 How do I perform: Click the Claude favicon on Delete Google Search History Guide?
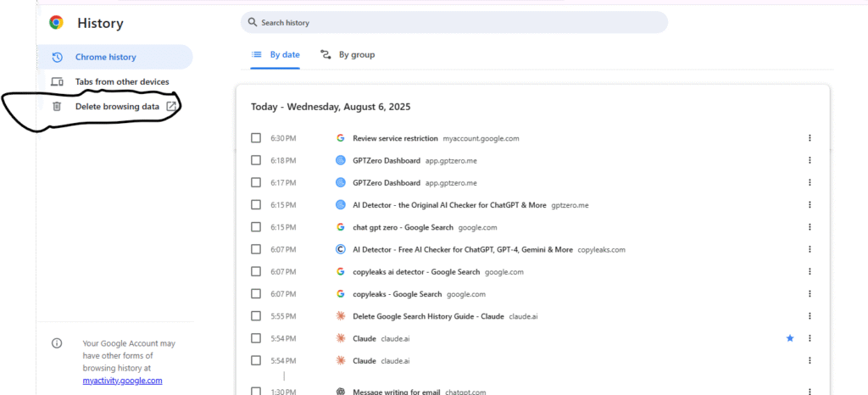(341, 316)
